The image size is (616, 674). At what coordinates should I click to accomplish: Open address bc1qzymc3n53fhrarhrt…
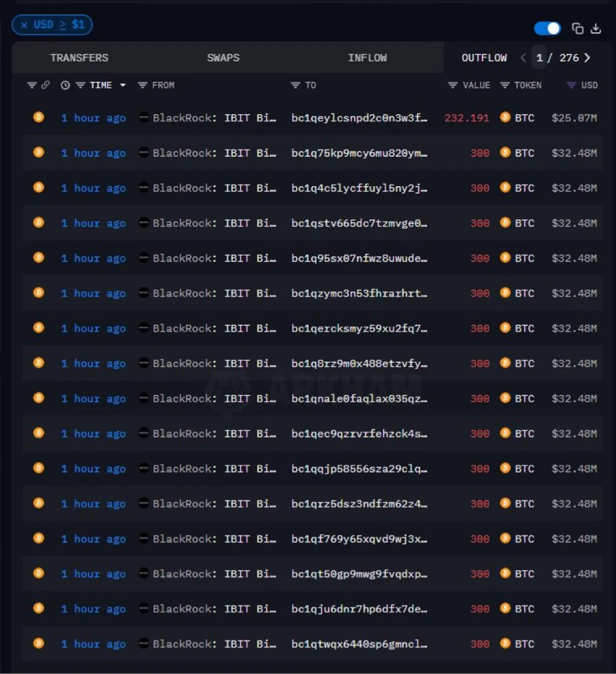click(x=359, y=293)
